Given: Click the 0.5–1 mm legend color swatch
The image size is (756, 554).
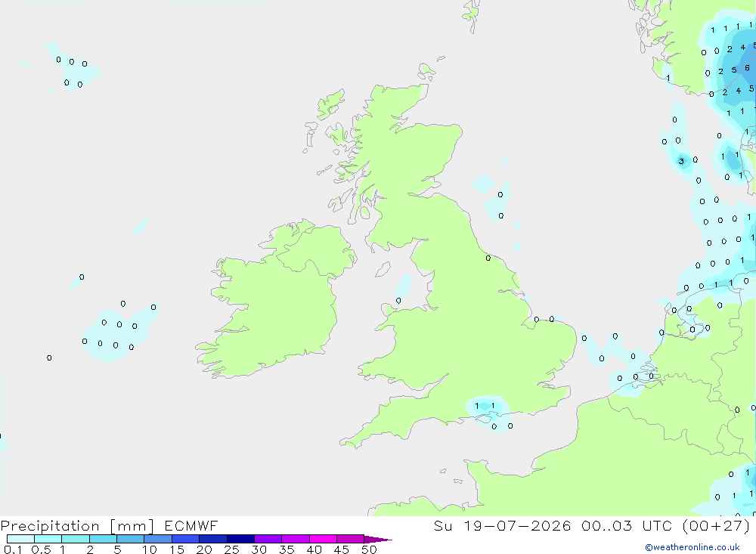Looking at the screenshot, I should [x=48, y=539].
